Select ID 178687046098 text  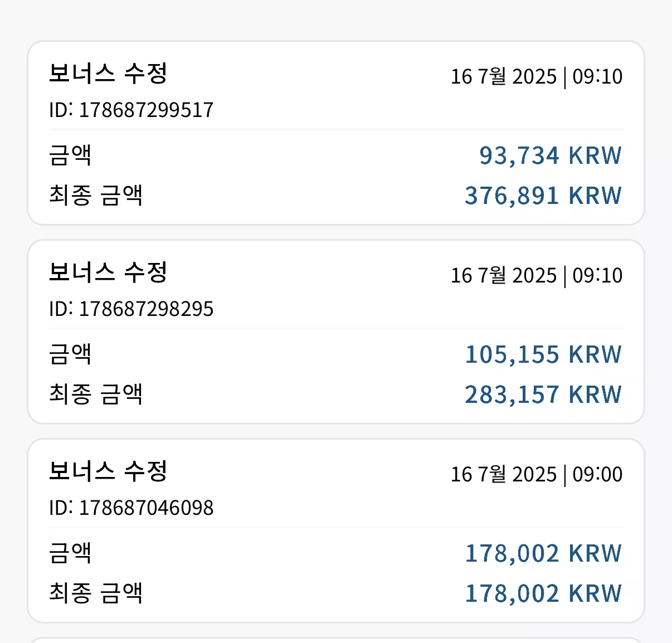[132, 508]
